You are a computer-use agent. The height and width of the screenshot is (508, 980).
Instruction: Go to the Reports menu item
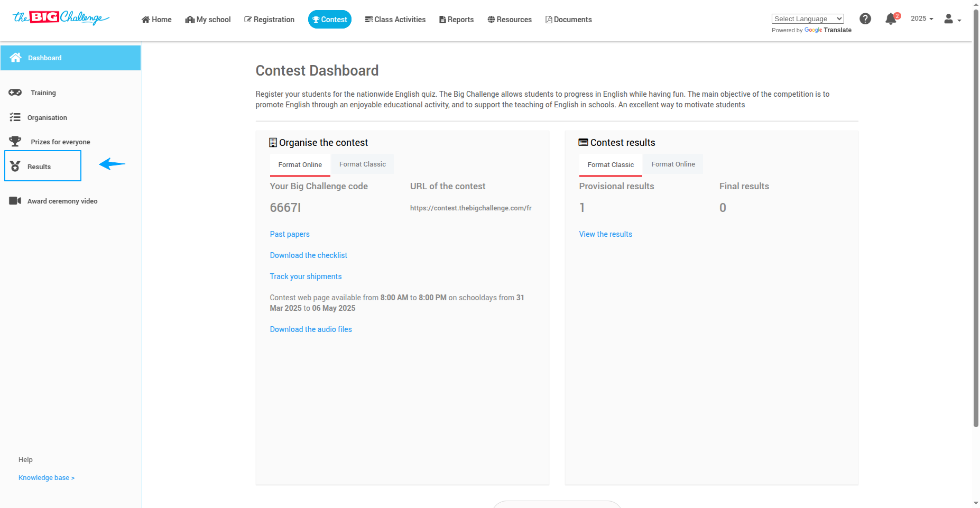click(x=457, y=20)
